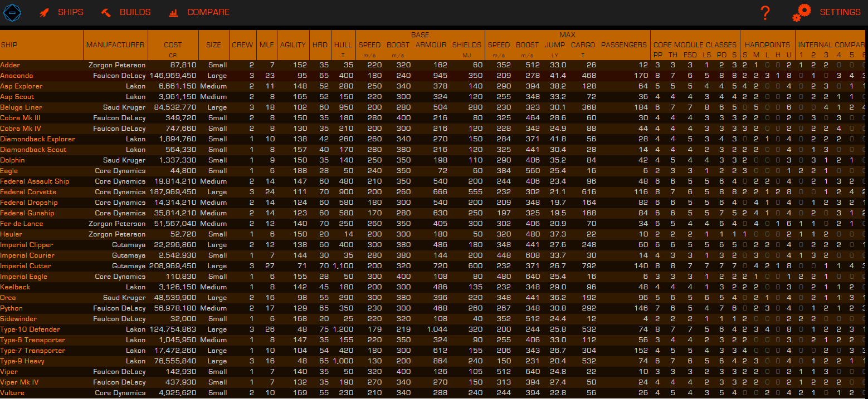Click the Vulture ship name
868x399 pixels.
tap(12, 393)
